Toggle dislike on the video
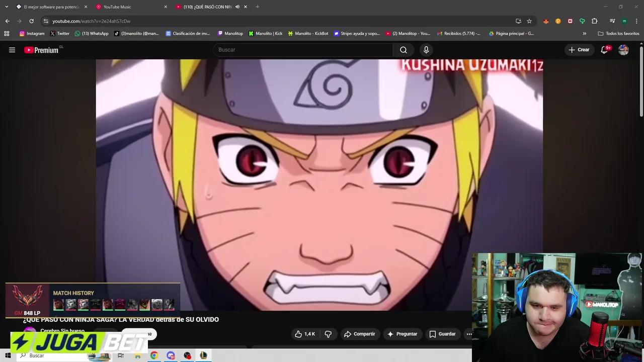This screenshot has height=362, width=644. (328, 334)
